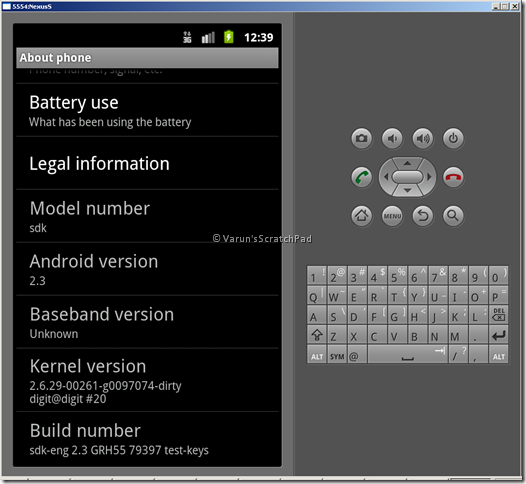Click the red end call button

click(x=453, y=177)
